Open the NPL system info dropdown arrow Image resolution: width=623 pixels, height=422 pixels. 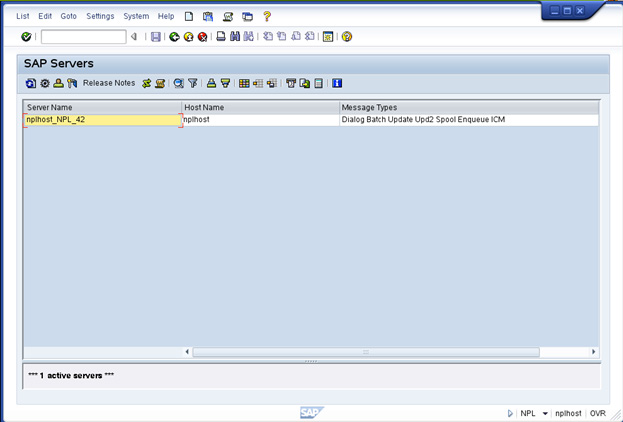tap(545, 412)
